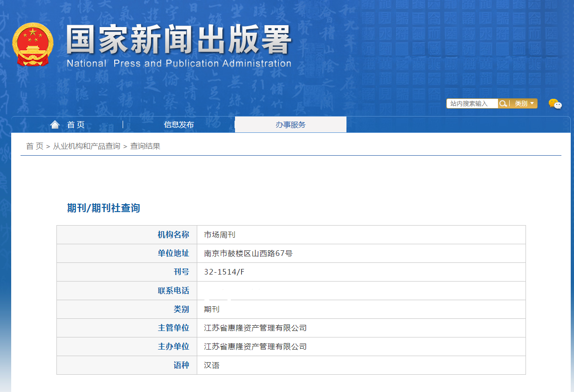
Task: Open the 类别 category dropdown
Action: 524,103
